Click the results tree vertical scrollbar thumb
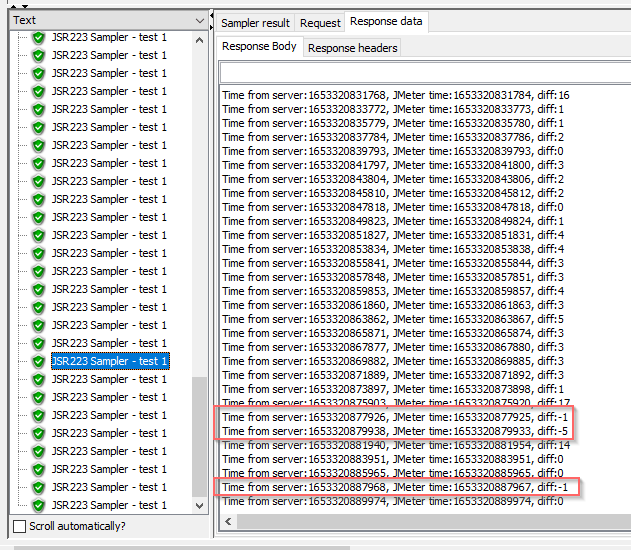 pyautogui.click(x=199, y=437)
